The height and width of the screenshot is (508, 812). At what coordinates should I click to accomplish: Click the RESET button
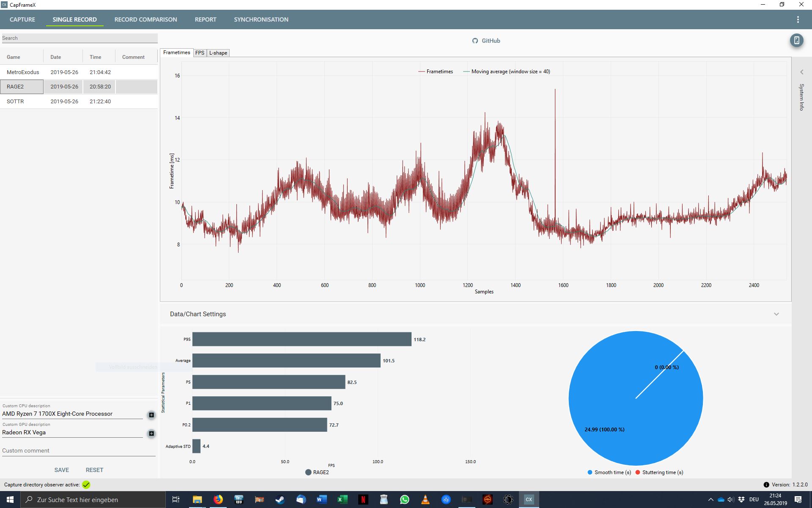[x=94, y=470]
